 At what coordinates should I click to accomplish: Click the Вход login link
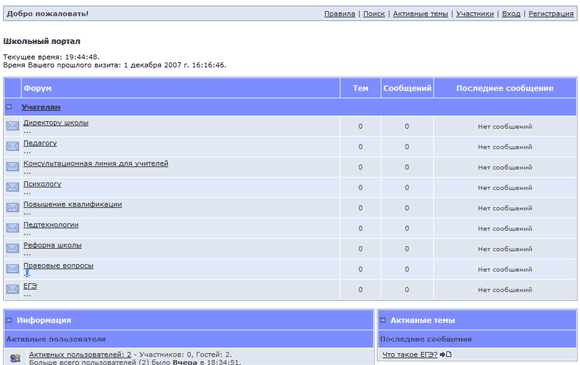[511, 14]
